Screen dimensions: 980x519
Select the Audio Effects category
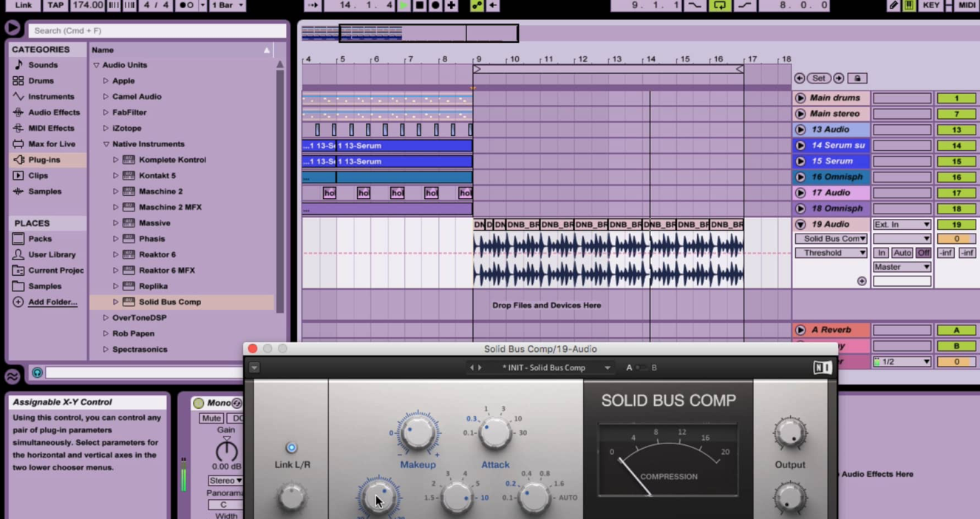pyautogui.click(x=53, y=112)
